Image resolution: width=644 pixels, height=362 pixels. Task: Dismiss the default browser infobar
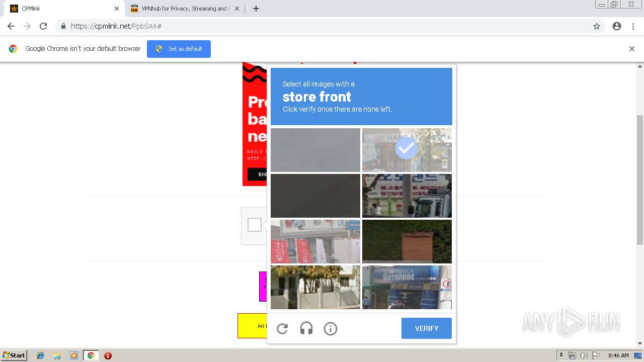pyautogui.click(x=632, y=49)
